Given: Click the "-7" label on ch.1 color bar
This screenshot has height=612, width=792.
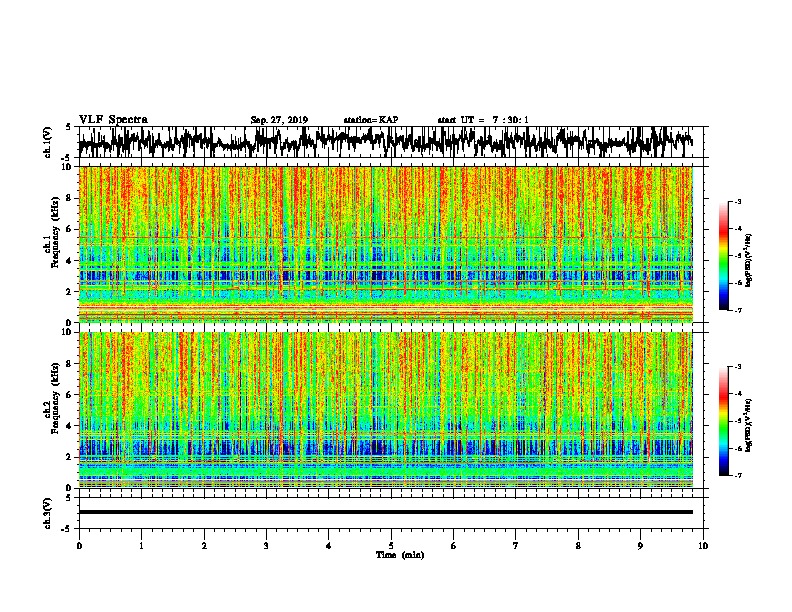Looking at the screenshot, I should 737,310.
